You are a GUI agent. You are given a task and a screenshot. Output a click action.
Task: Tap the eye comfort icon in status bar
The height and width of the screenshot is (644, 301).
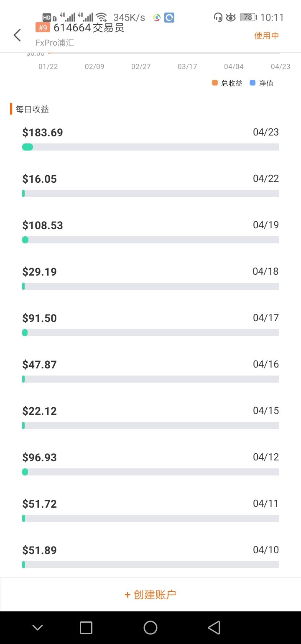click(230, 17)
